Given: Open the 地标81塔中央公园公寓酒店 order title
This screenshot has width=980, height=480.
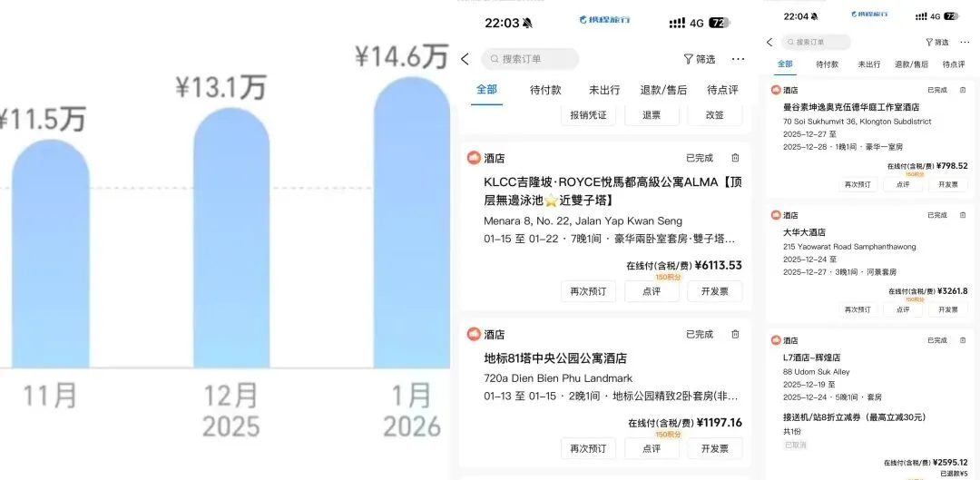Looking at the screenshot, I should 555,358.
